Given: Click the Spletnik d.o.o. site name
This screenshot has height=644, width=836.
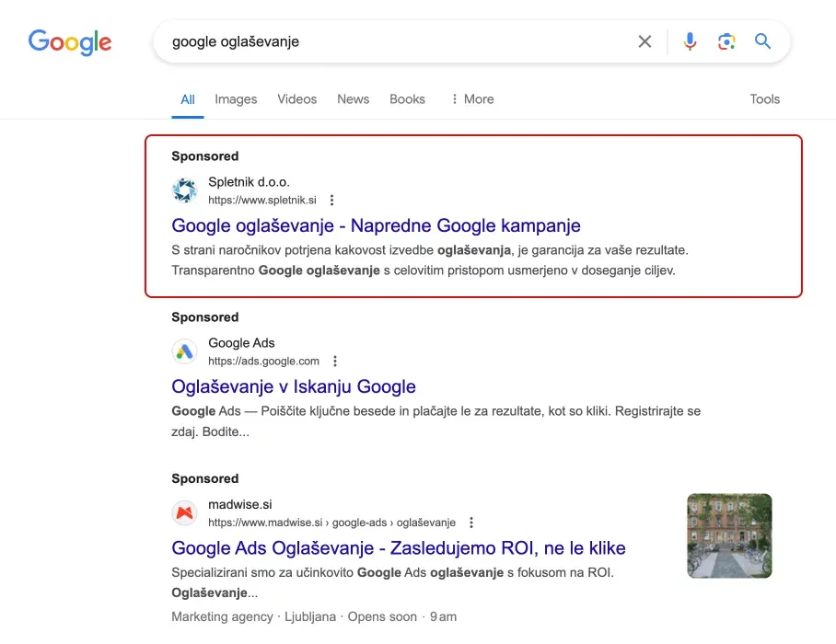Looking at the screenshot, I should (249, 182).
